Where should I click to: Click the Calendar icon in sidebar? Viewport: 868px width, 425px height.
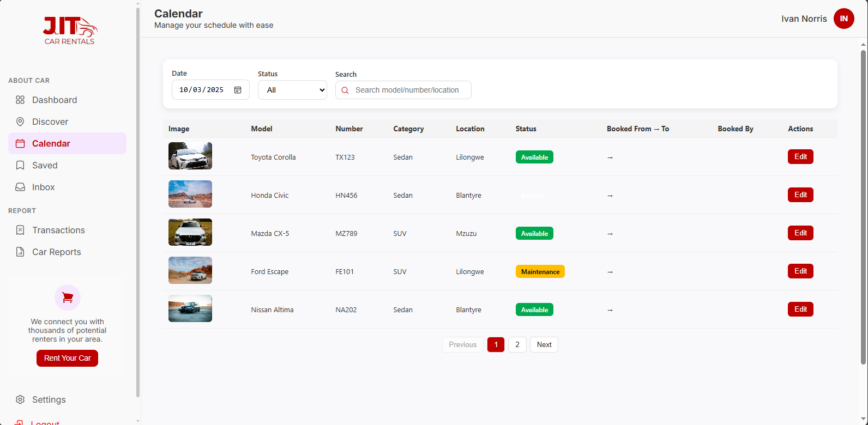20,143
